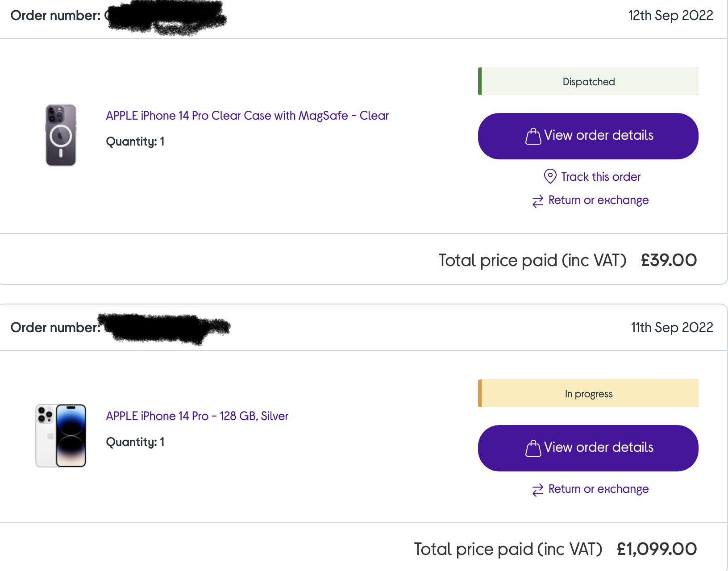Image resolution: width=728 pixels, height=571 pixels.
Task: Open the Silver iPhone 14 Pro product image
Action: click(x=61, y=435)
